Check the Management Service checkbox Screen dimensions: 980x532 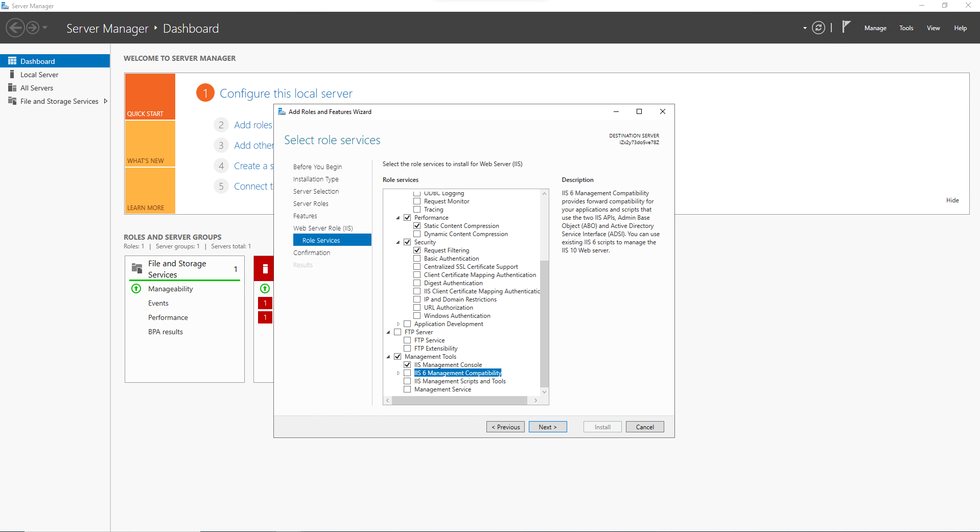(x=407, y=389)
